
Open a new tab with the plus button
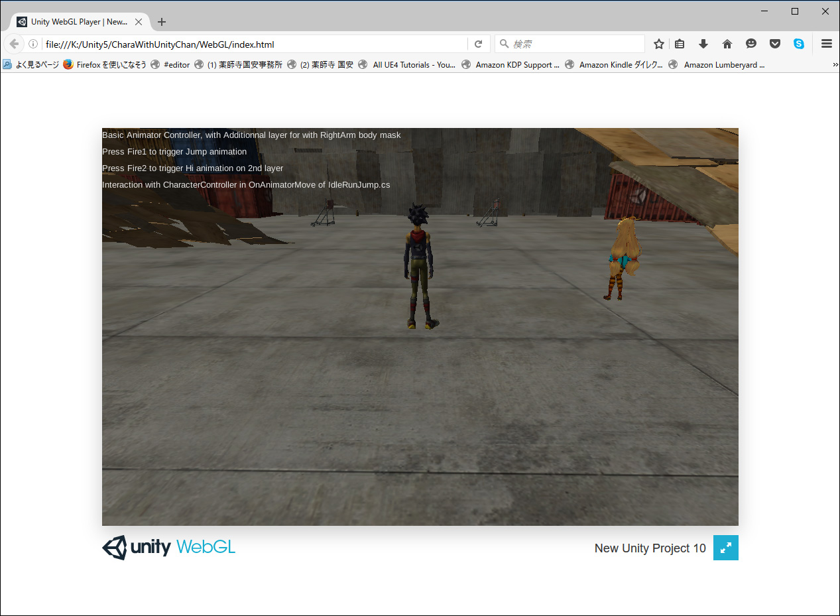[161, 21]
